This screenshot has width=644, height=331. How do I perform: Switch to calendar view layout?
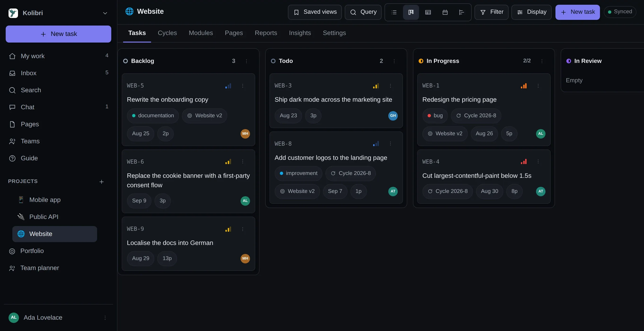445,12
